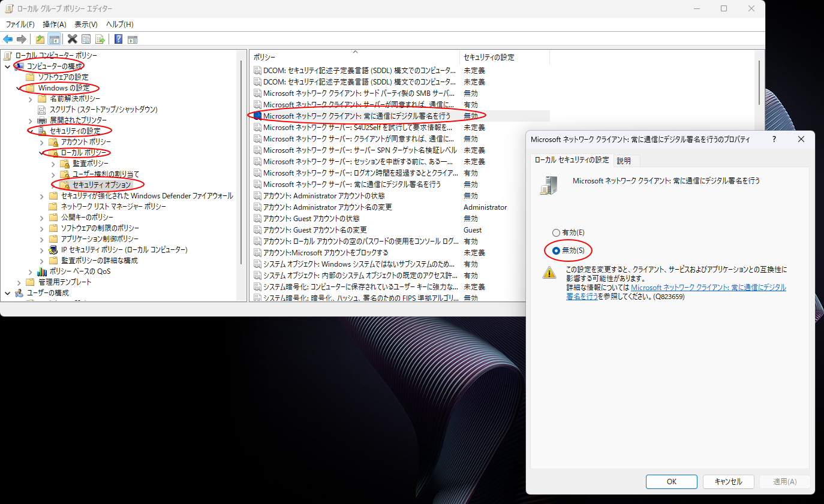This screenshot has height=504, width=824.
Task: Click the OK button in the dialog
Action: click(671, 481)
